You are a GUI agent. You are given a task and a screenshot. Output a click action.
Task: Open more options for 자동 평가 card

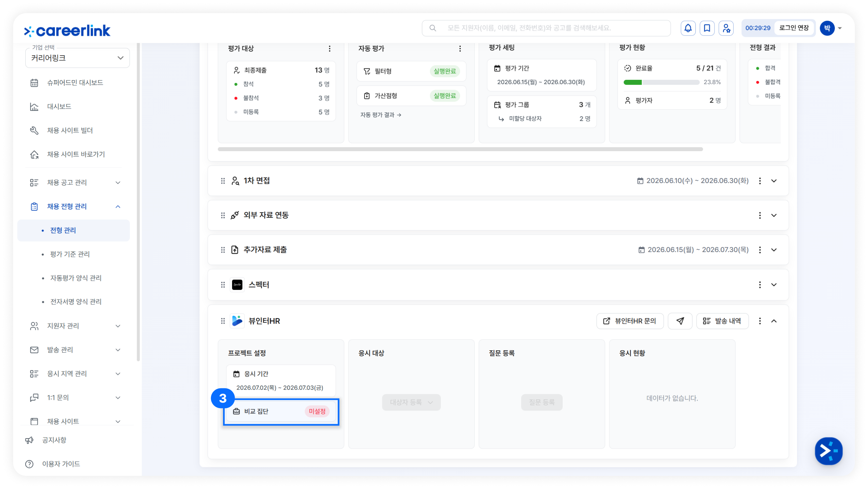[460, 49]
